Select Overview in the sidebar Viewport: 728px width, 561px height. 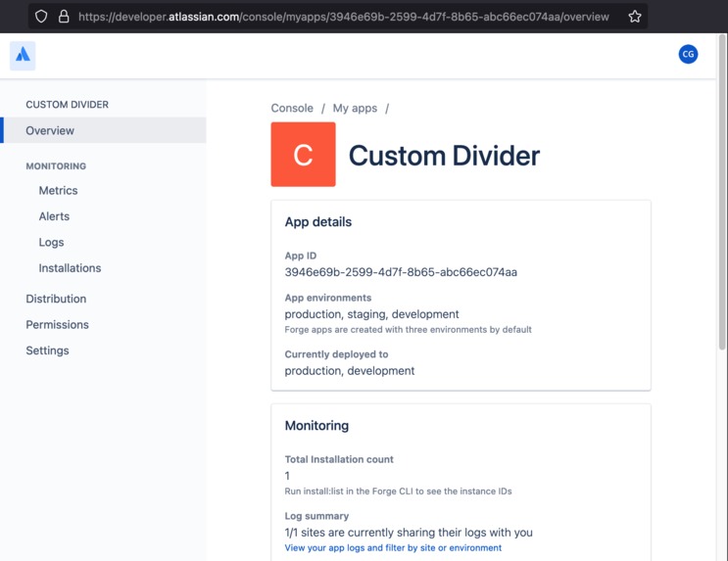(x=103, y=130)
